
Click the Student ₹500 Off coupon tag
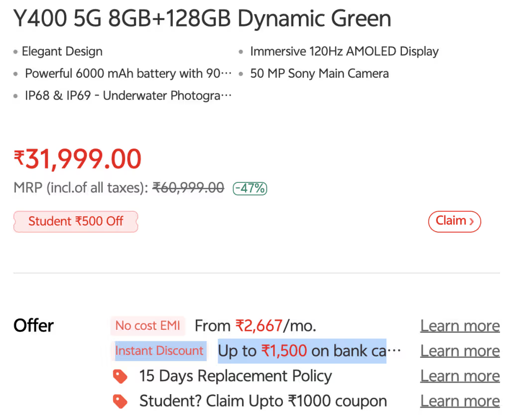point(76,222)
